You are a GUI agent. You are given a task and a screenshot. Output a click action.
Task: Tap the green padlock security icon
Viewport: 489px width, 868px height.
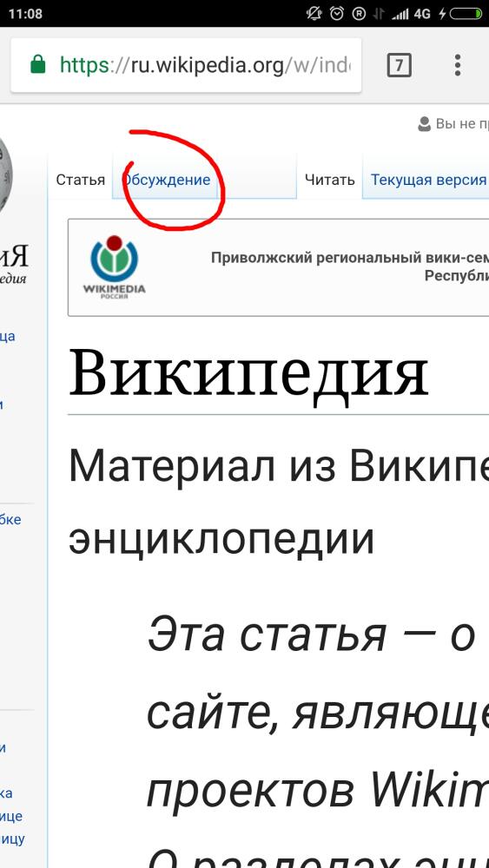tap(37, 65)
